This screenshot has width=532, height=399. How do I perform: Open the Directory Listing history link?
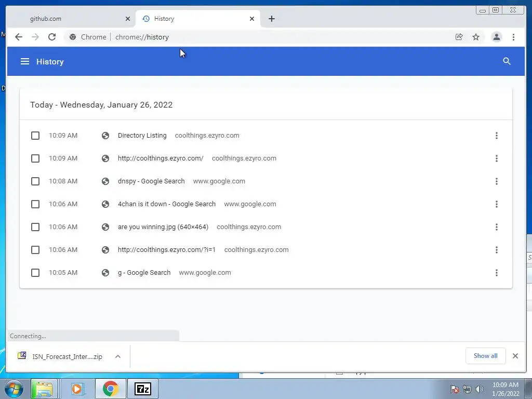[142, 136]
